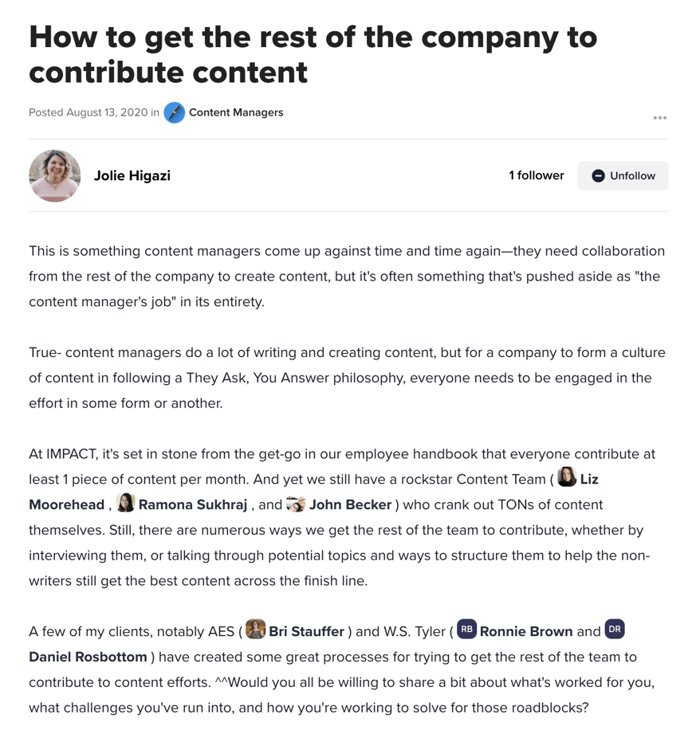
Task: Click the Content Managers group icon
Action: click(x=174, y=113)
